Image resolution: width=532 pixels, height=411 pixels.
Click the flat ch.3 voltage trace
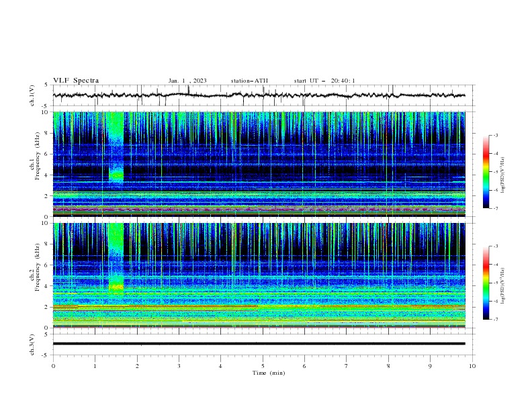(x=259, y=344)
